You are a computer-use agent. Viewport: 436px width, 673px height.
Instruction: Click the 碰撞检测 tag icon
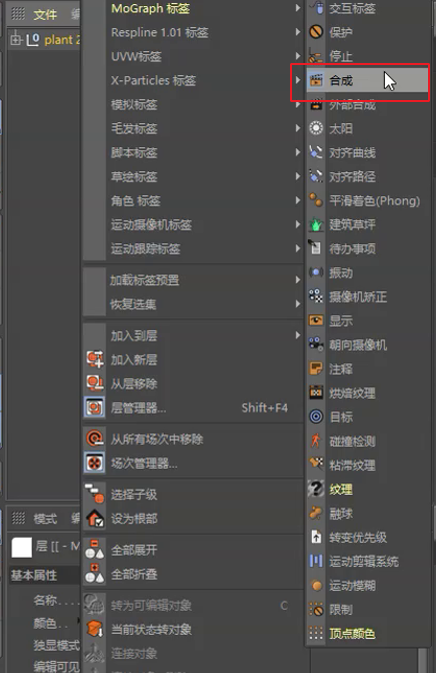(x=316, y=440)
